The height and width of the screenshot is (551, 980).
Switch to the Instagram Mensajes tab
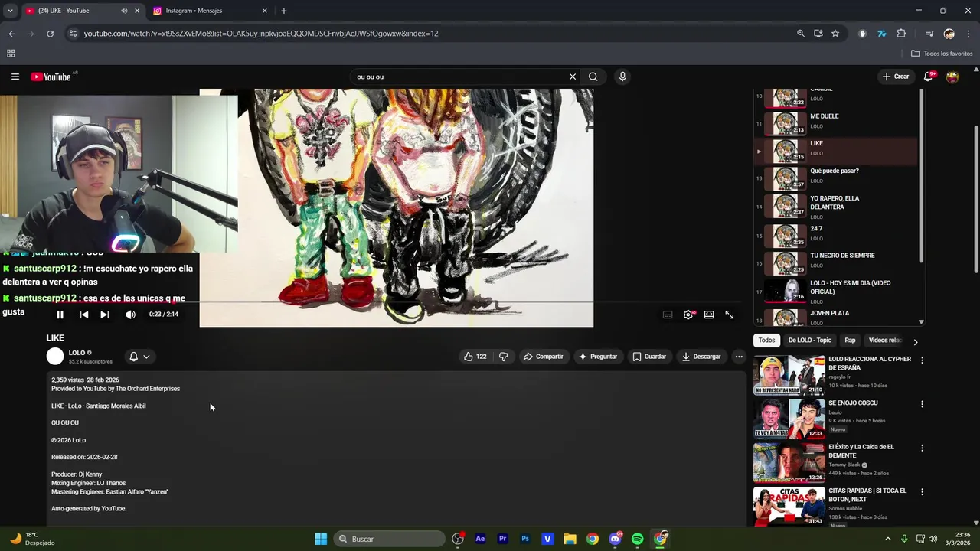(208, 11)
